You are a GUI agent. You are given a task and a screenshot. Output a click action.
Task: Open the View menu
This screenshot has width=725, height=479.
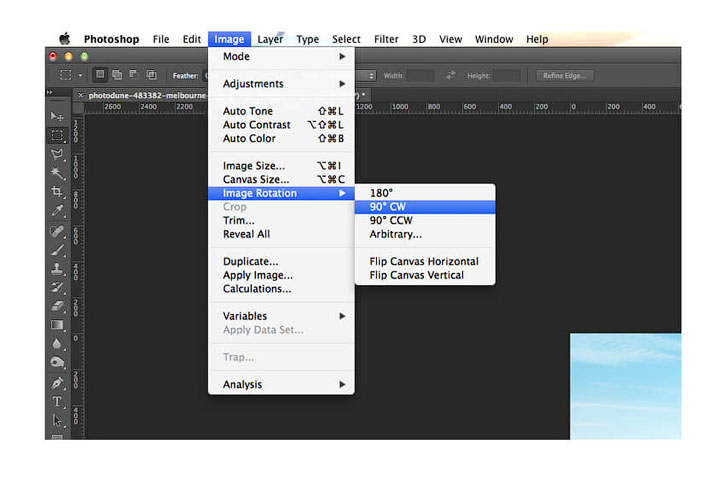[x=450, y=39]
